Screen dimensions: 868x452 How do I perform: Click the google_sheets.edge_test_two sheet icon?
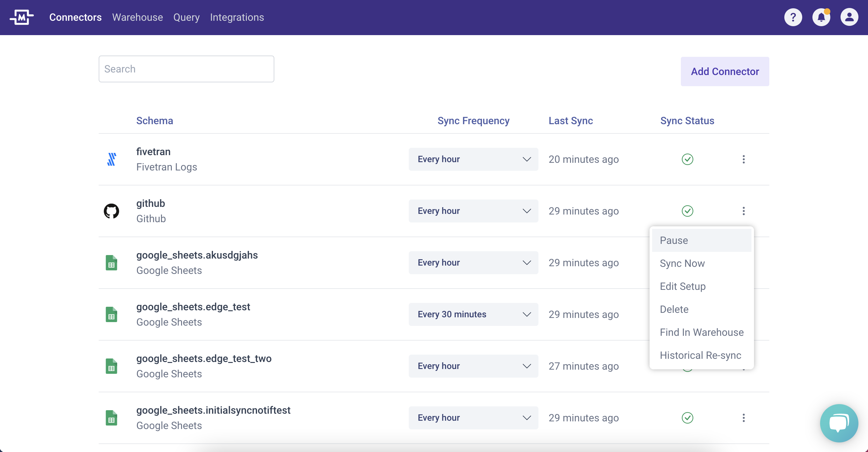[111, 366]
